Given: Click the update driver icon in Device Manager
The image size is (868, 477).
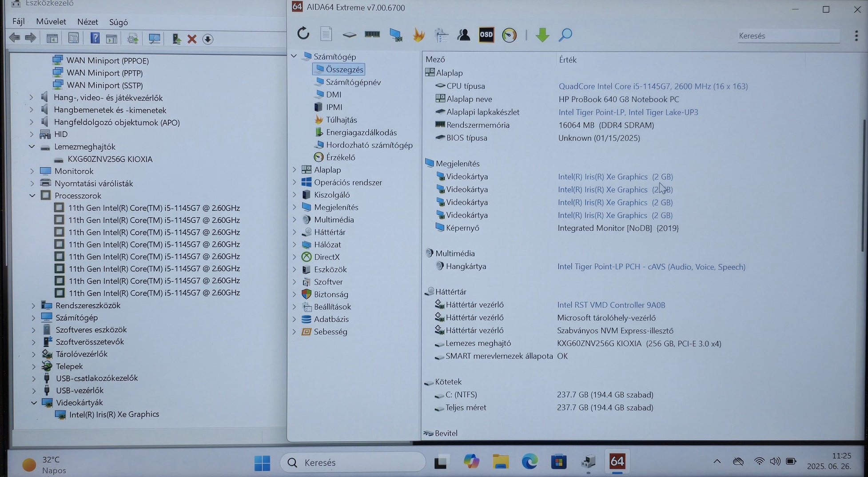Looking at the screenshot, I should coord(176,39).
